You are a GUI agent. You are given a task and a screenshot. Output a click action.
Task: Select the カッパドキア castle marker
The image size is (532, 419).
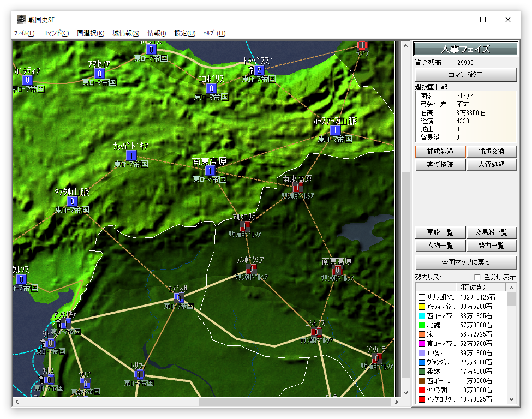(x=131, y=155)
